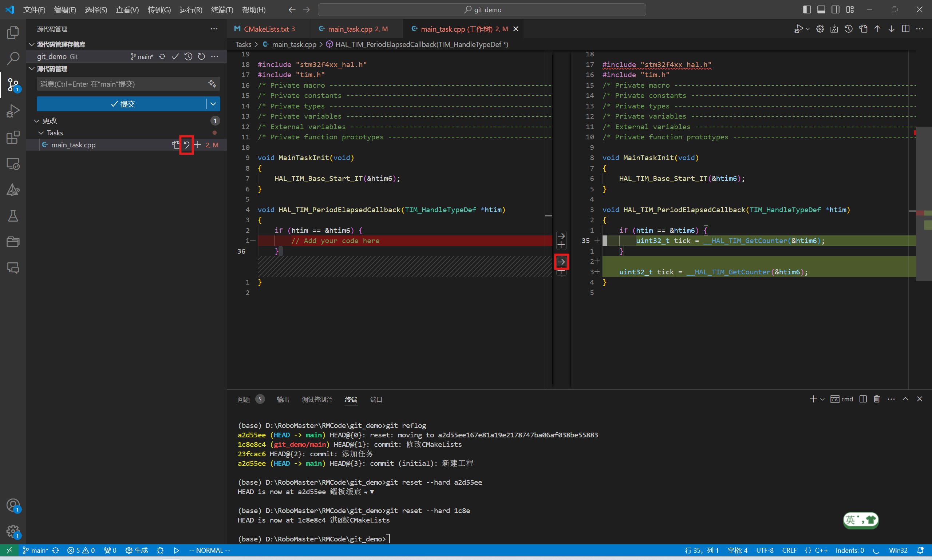Viewport: 932px width, 560px height.
Task: Click the 提交 commit button
Action: (122, 104)
